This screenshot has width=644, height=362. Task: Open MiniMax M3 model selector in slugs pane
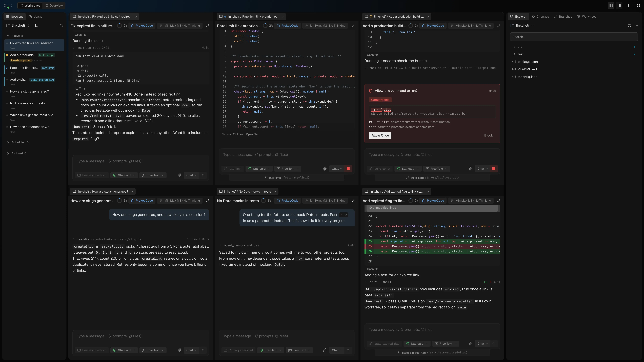pyautogui.click(x=179, y=201)
